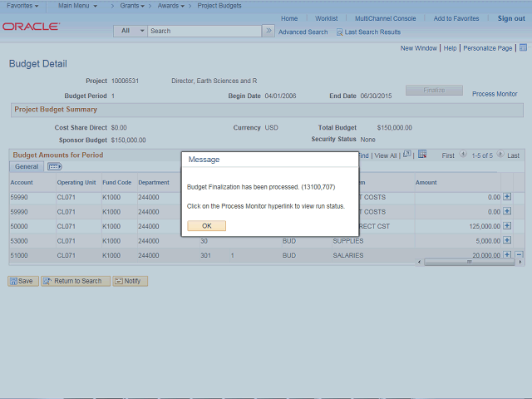The image size is (532, 399).
Task: Expand the Awards breadcrumb menu
Action: click(171, 6)
